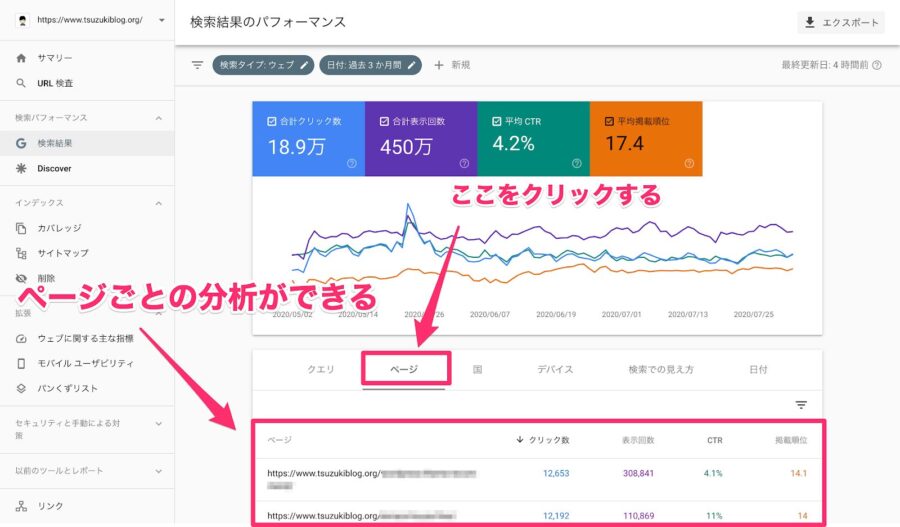Click the pencil icon on 日付 chip

click(x=412, y=65)
